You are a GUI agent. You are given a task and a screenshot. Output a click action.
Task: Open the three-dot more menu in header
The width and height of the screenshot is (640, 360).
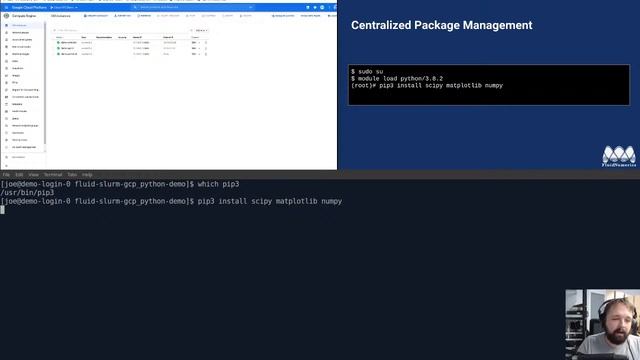(x=329, y=7)
